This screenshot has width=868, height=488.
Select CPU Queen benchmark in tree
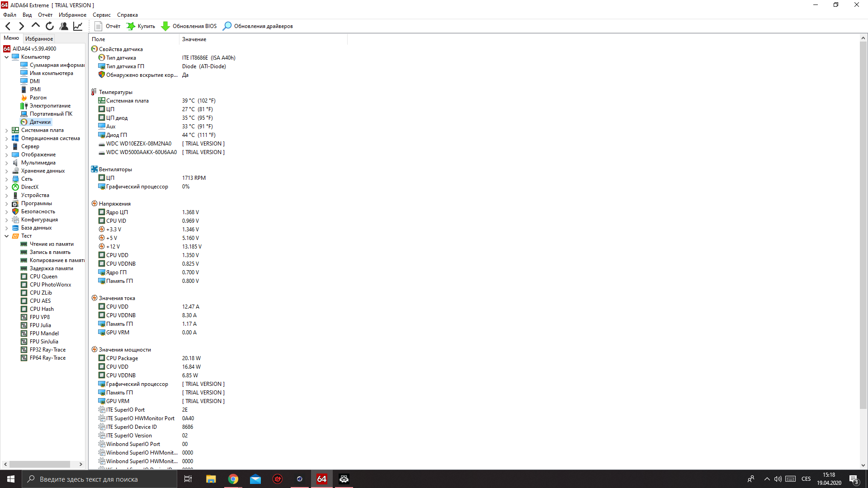pyautogui.click(x=43, y=277)
